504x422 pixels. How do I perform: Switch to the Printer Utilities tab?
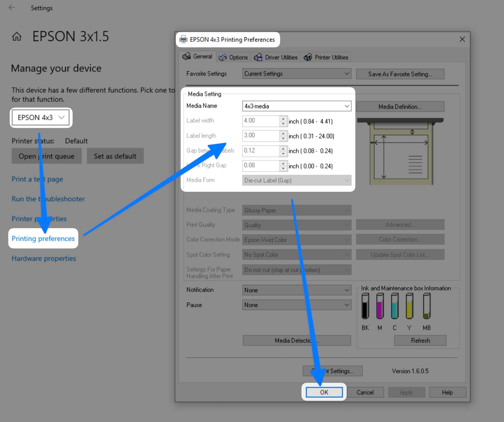[326, 57]
